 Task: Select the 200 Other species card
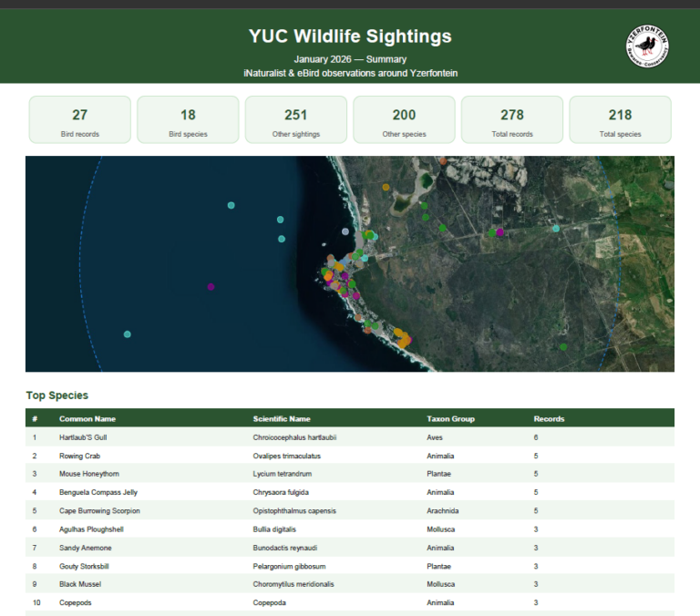click(404, 119)
